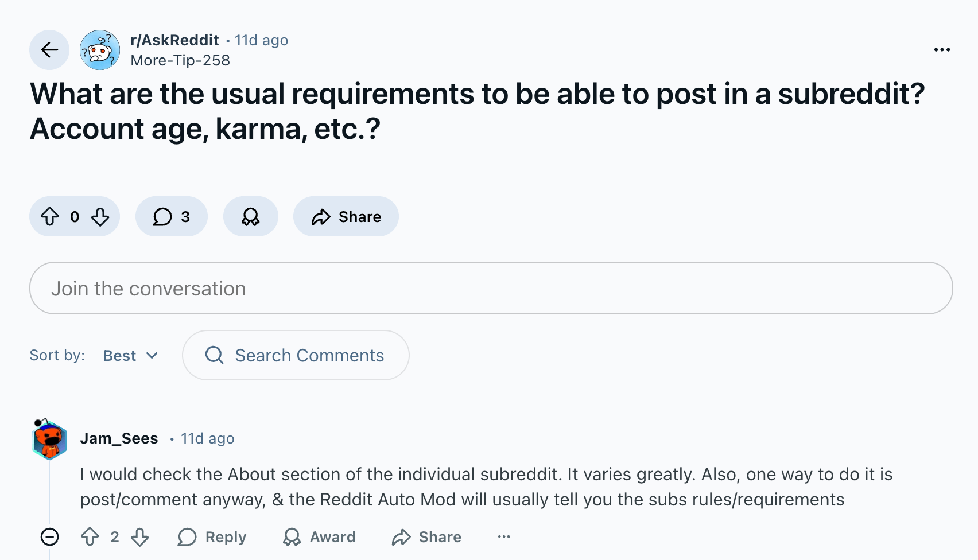Open the comment's more options menu
Viewport: 978px width, 560px height.
coord(504,537)
